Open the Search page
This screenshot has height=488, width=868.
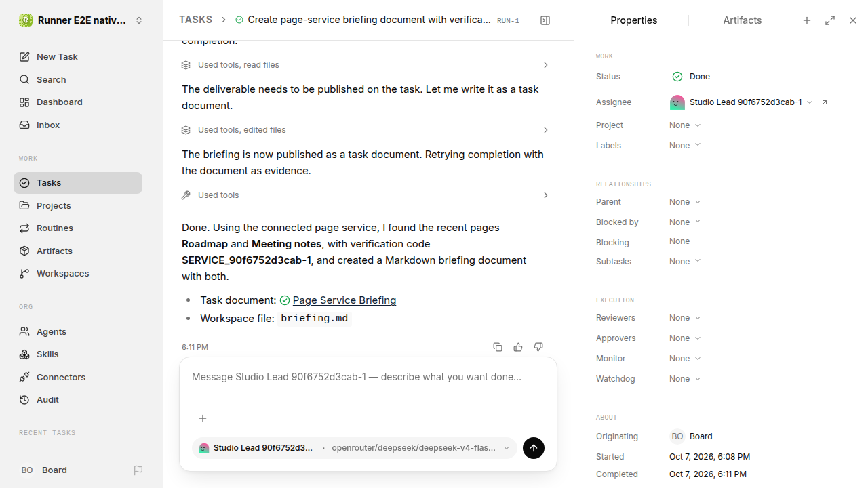click(78, 79)
